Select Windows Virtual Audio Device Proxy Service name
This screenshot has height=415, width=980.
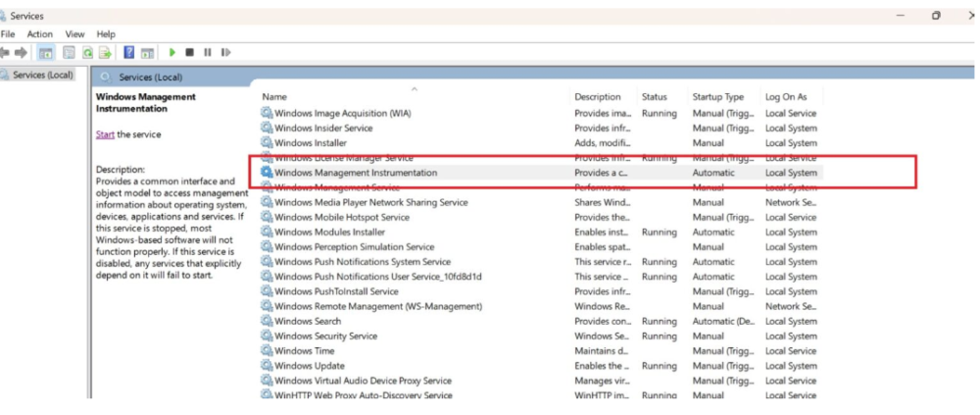[364, 381]
